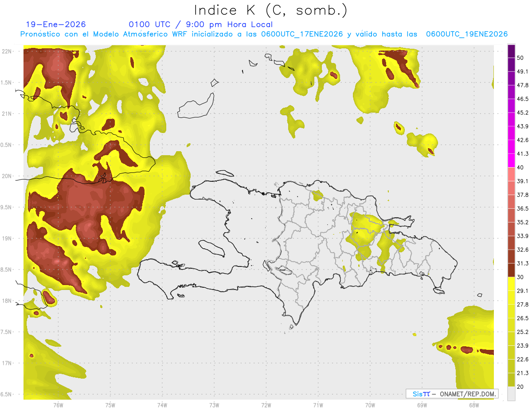This screenshot has height=411, width=532.
Task: Click the initialization time '0600UTC_17ENE2026'
Action: (302, 34)
